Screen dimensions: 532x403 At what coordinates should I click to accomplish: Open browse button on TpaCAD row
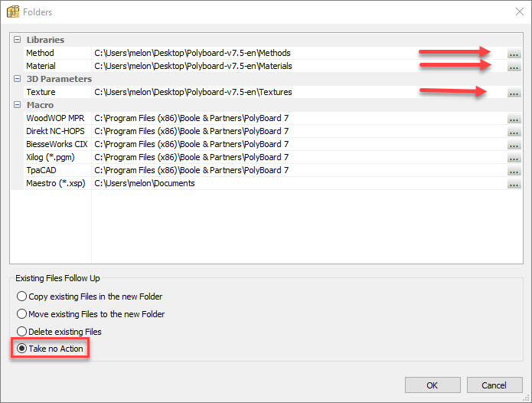[x=514, y=170]
